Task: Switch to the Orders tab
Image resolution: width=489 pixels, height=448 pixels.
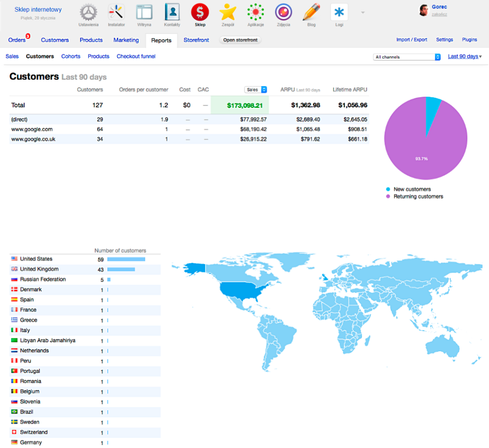Action: [x=17, y=40]
